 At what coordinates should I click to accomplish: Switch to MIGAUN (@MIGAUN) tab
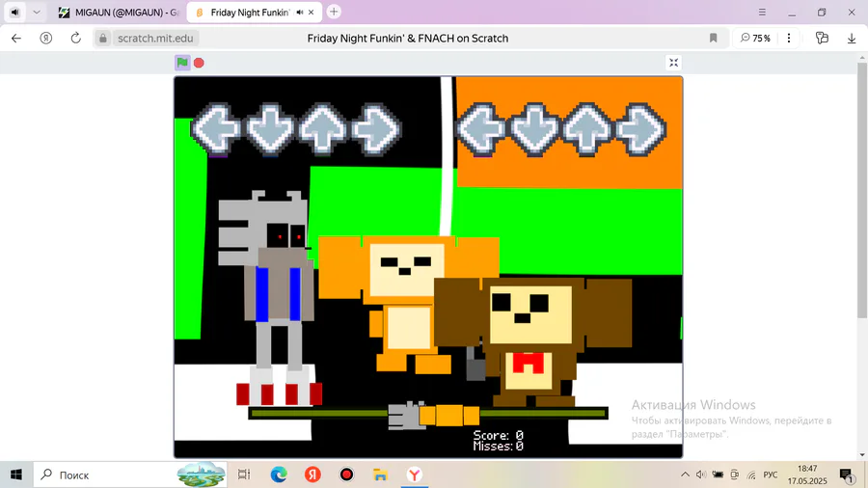(x=120, y=13)
